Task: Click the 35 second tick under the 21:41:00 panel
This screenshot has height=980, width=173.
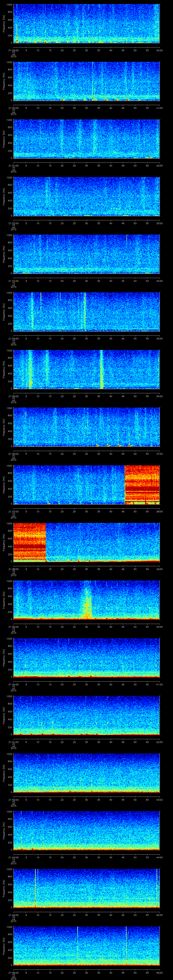Action: (x=98, y=742)
